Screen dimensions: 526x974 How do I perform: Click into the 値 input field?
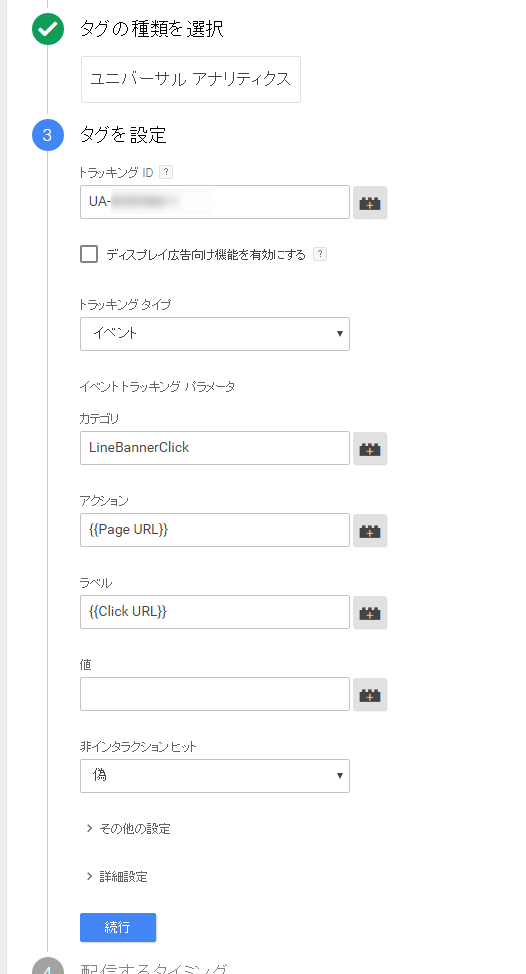(x=215, y=694)
